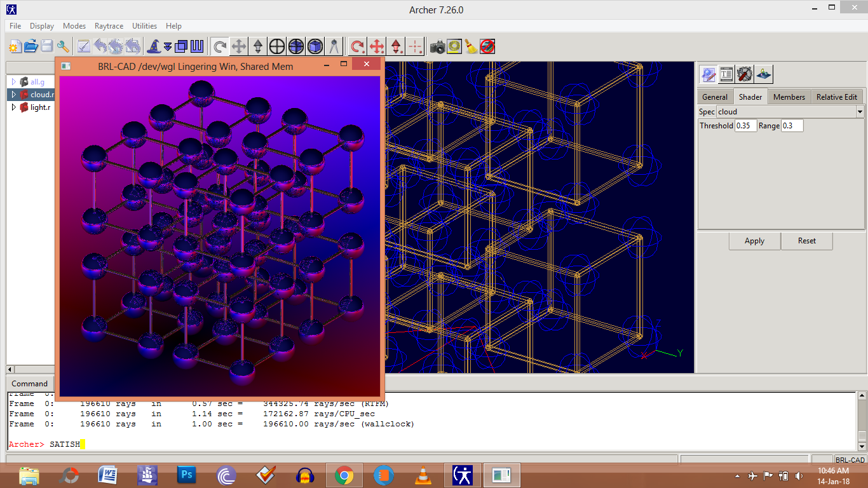The image size is (868, 488).
Task: Expand the all.g tree node
Action: 13,82
